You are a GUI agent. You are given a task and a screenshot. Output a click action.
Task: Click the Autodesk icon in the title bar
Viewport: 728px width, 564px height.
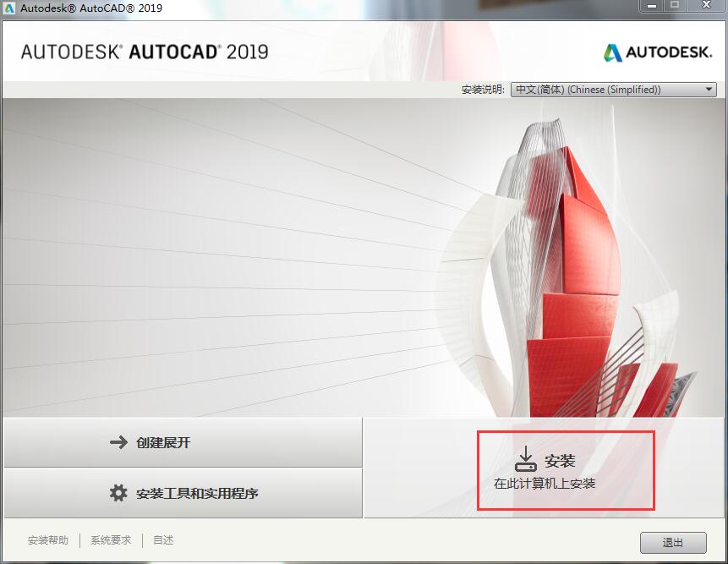[9, 8]
